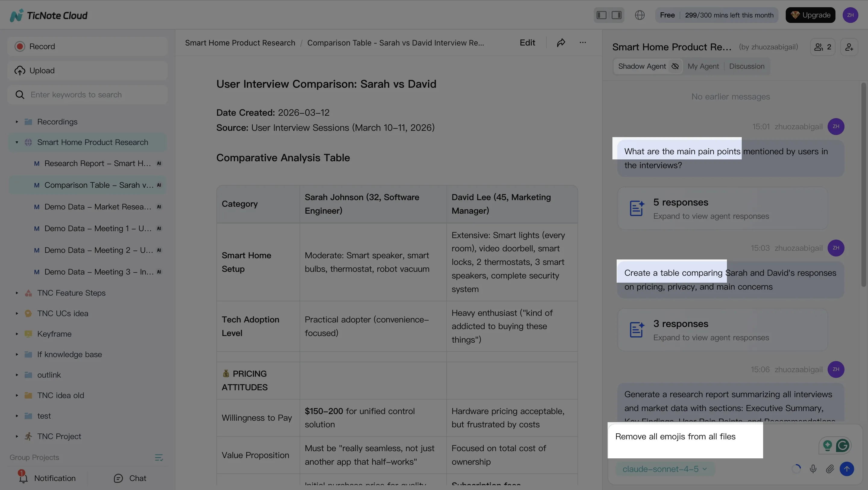Click the Edit link near the document title
This screenshot has height=490, width=868.
pos(527,43)
